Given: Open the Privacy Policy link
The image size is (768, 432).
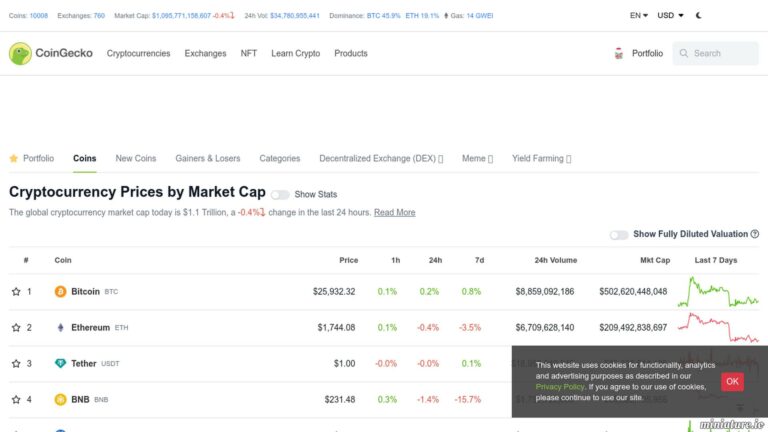Looking at the screenshot, I should click(x=560, y=387).
